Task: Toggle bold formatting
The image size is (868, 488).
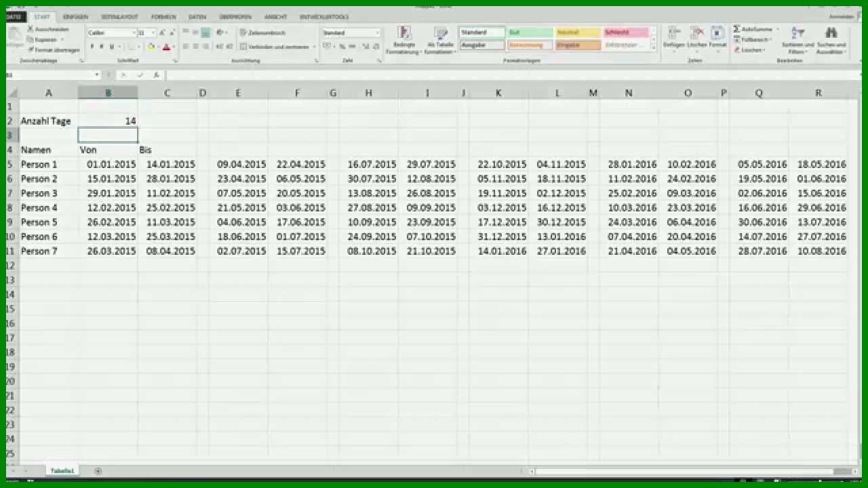Action: point(92,47)
